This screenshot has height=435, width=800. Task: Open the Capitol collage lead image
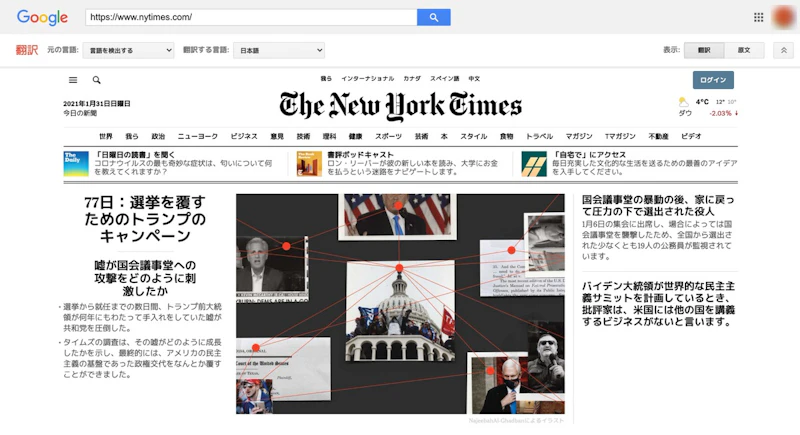click(x=400, y=304)
